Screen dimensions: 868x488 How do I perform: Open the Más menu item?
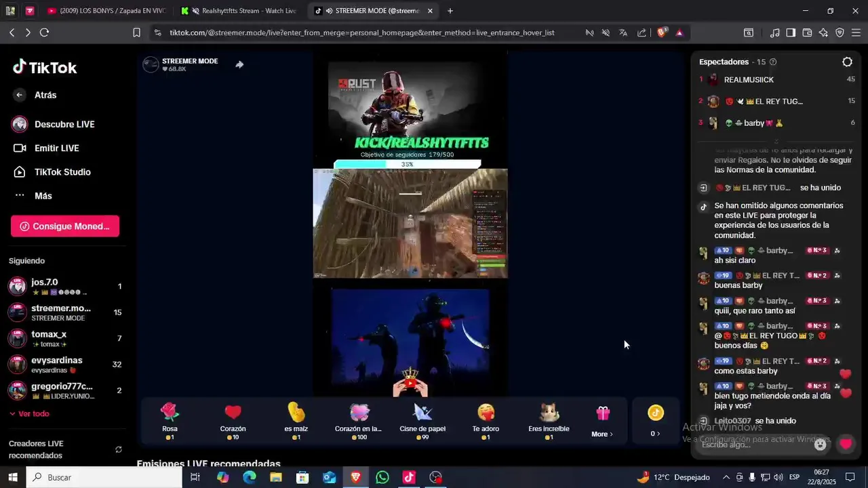tap(33, 196)
